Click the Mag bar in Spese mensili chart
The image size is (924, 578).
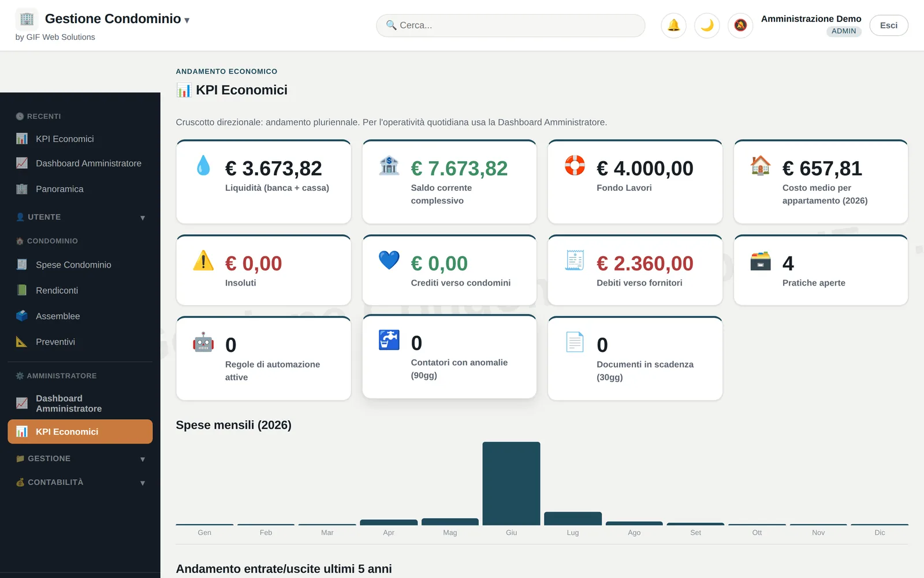point(450,522)
